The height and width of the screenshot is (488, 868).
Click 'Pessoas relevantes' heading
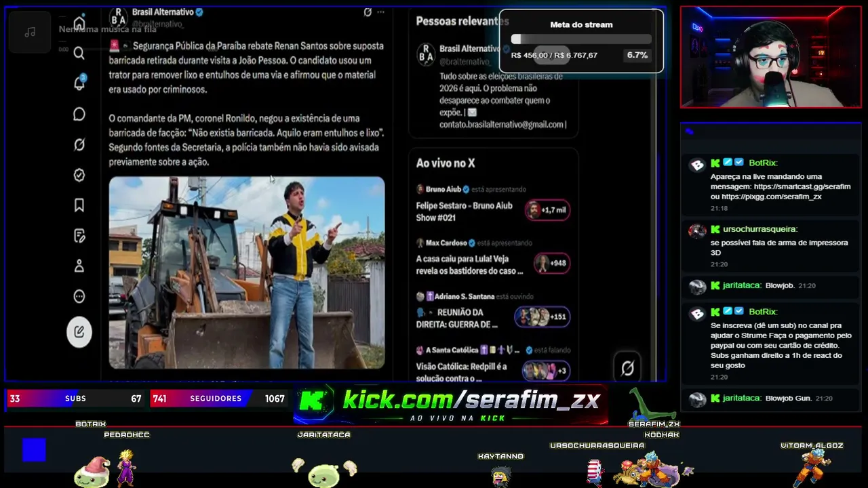point(462,21)
